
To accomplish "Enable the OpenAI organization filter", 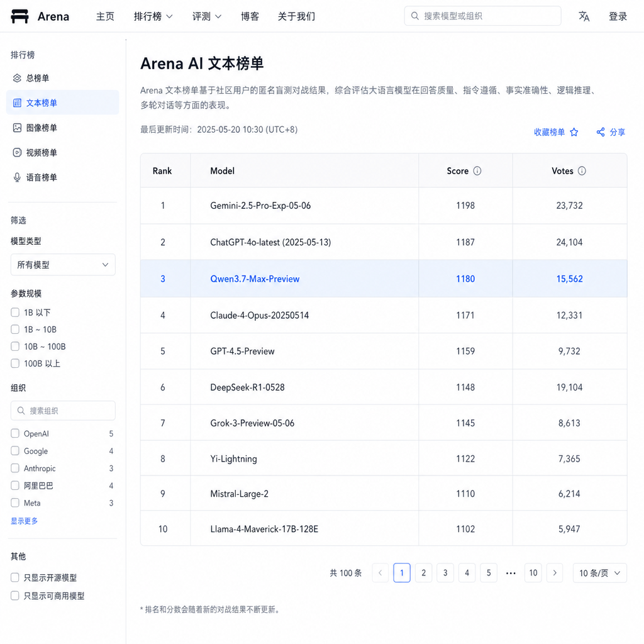I will [15, 433].
